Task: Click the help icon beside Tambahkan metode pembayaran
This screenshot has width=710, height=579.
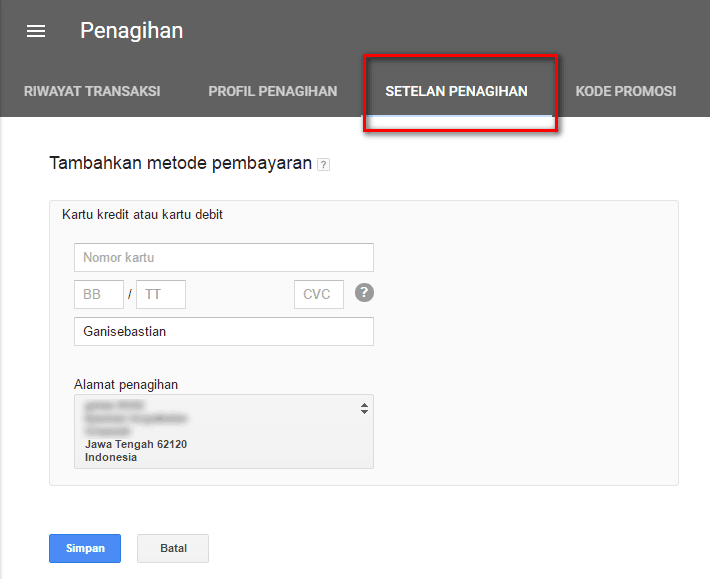Action: (x=323, y=164)
